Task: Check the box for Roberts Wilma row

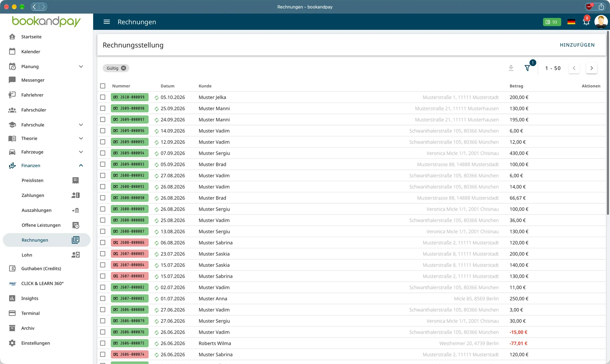Action: pos(103,343)
